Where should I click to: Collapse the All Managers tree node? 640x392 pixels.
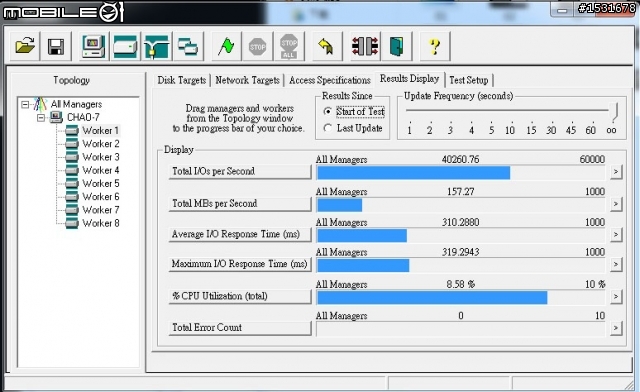[x=25, y=105]
